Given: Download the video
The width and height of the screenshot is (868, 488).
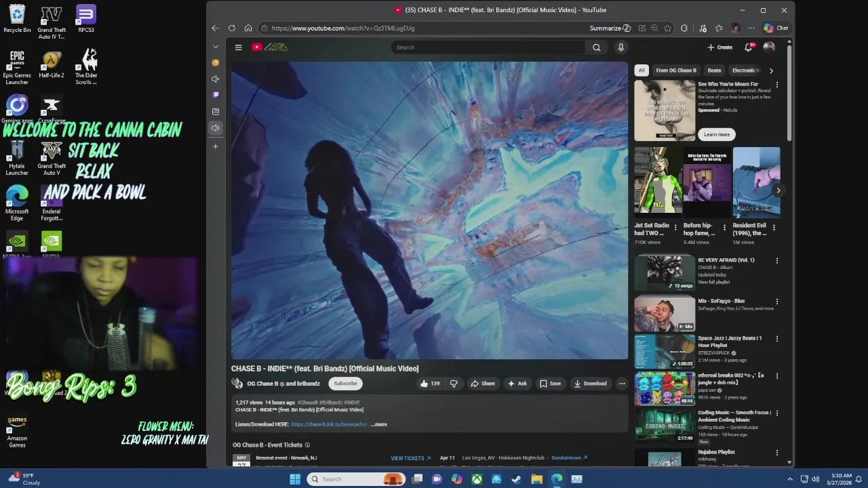Looking at the screenshot, I should 590,384.
